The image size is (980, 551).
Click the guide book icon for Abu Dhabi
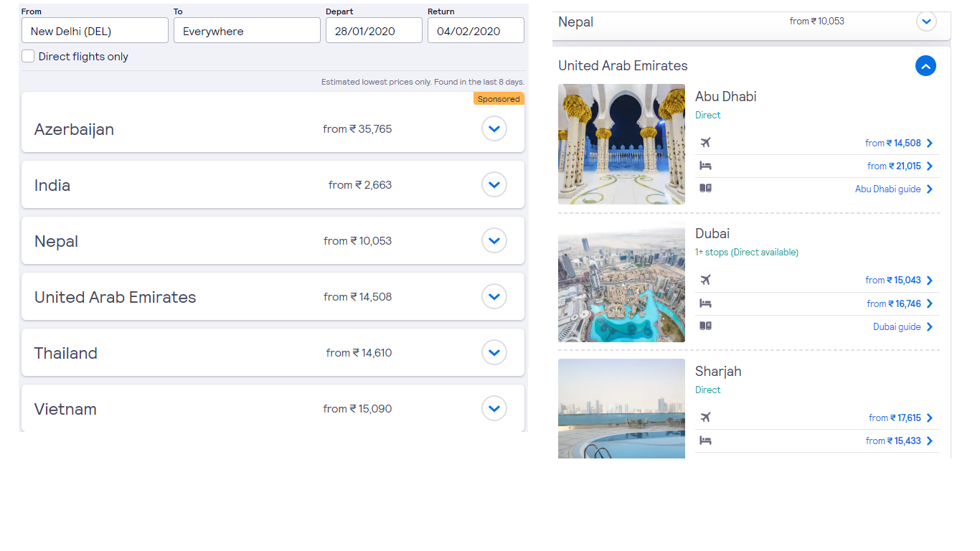(x=705, y=189)
